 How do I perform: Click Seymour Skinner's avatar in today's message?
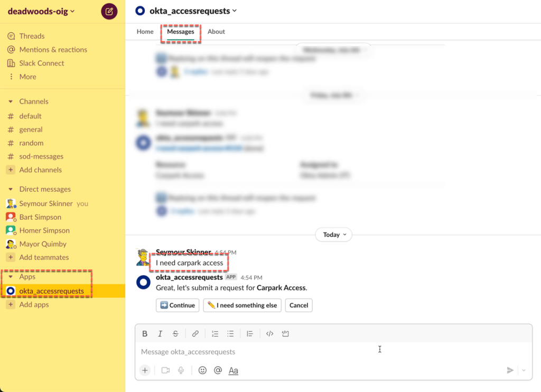tap(143, 257)
